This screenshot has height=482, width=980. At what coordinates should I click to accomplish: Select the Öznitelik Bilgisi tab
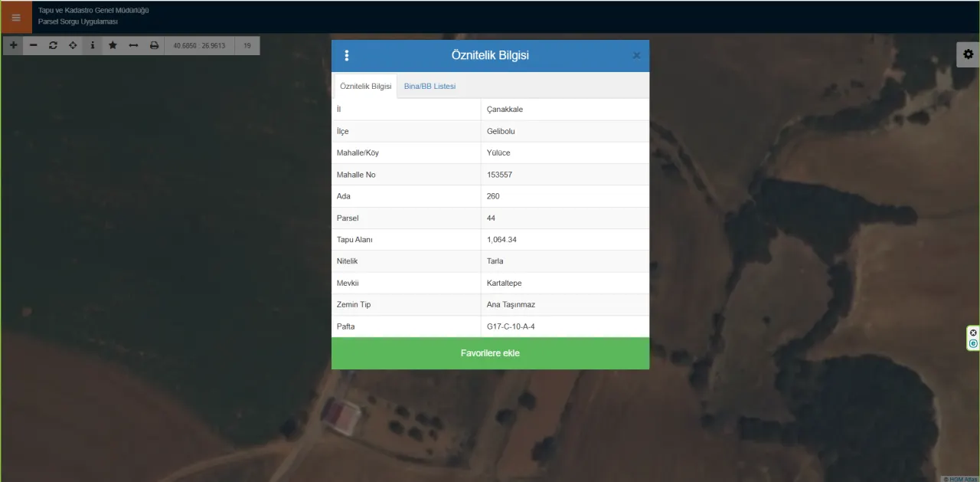click(366, 86)
